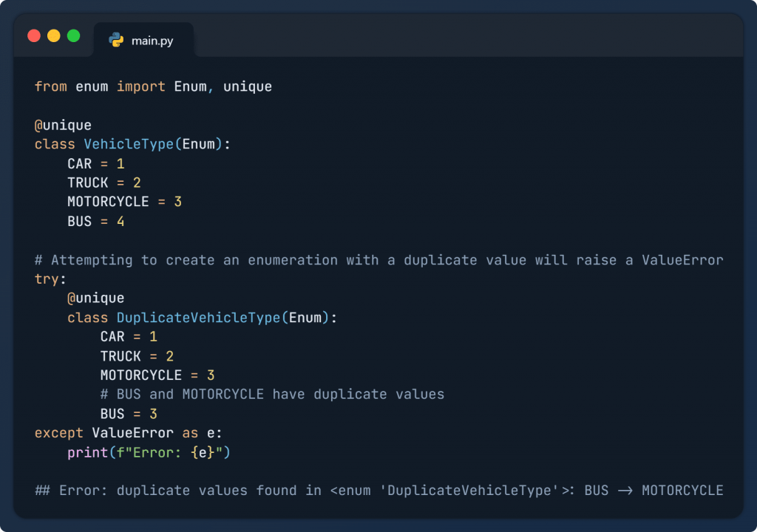Click the green maximize window button
This screenshot has width=757, height=532.
[x=74, y=35]
